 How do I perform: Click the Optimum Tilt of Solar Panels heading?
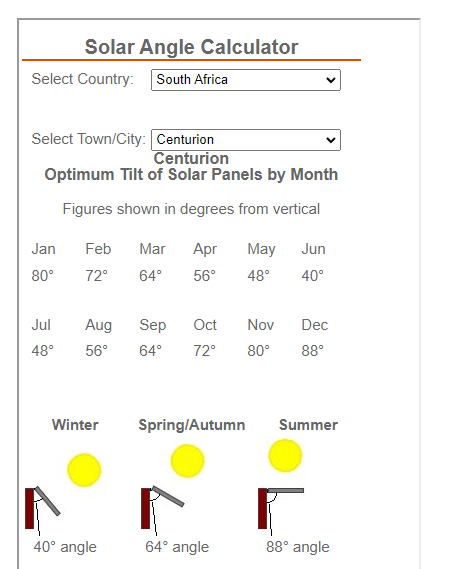coord(191,175)
